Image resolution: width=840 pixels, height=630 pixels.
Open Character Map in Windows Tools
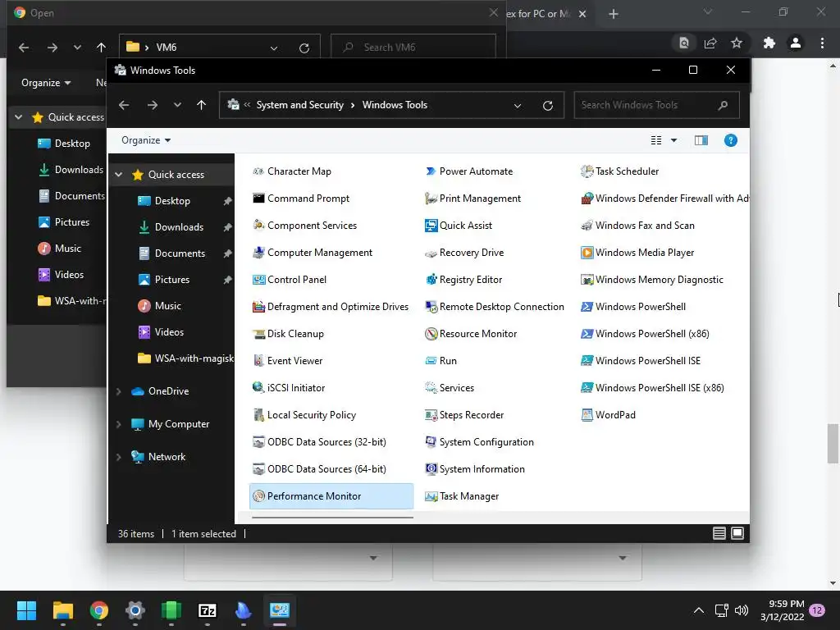coord(292,171)
